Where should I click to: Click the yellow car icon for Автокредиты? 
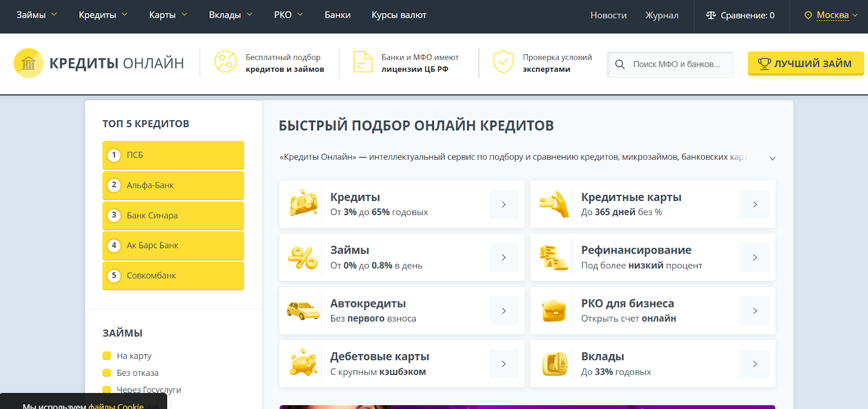[x=303, y=311]
